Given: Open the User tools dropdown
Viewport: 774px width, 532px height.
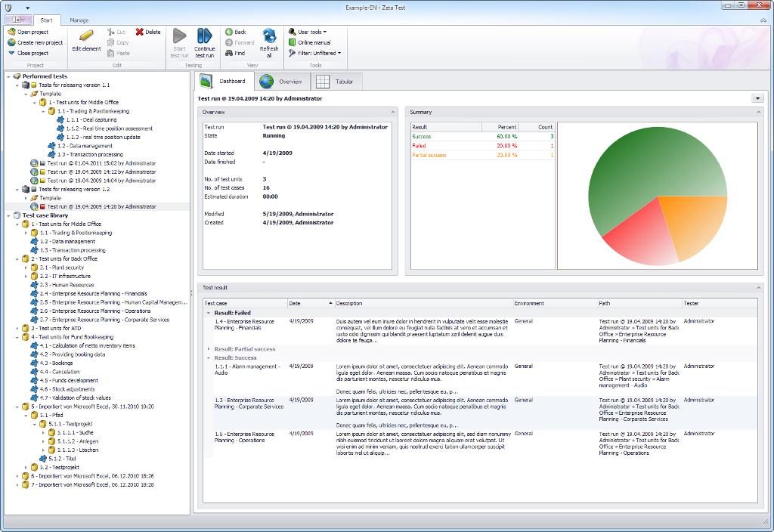Looking at the screenshot, I should (308, 32).
